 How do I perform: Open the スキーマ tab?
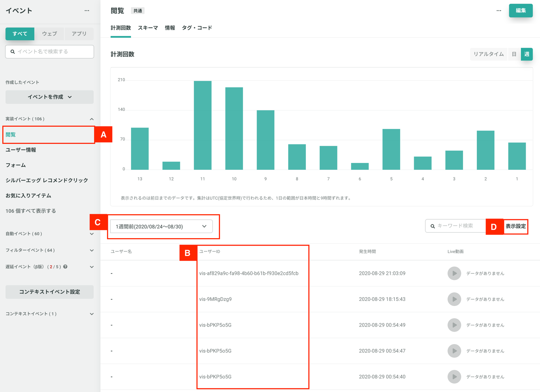[148, 28]
